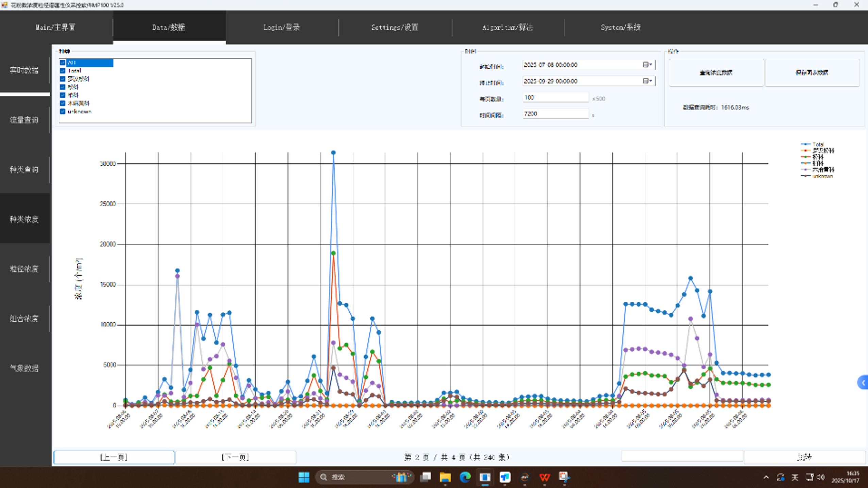The height and width of the screenshot is (488, 868).
Task: Click the Task View taskbar icon
Action: 425,477
